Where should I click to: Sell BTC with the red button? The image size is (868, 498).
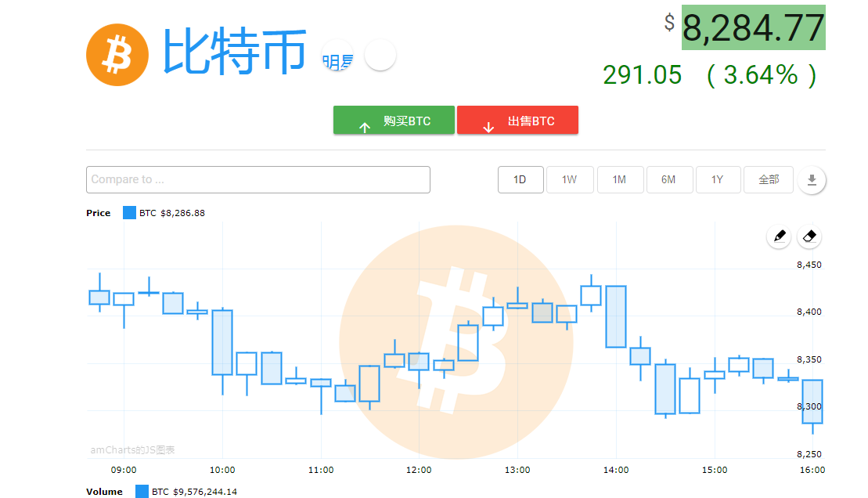[517, 121]
